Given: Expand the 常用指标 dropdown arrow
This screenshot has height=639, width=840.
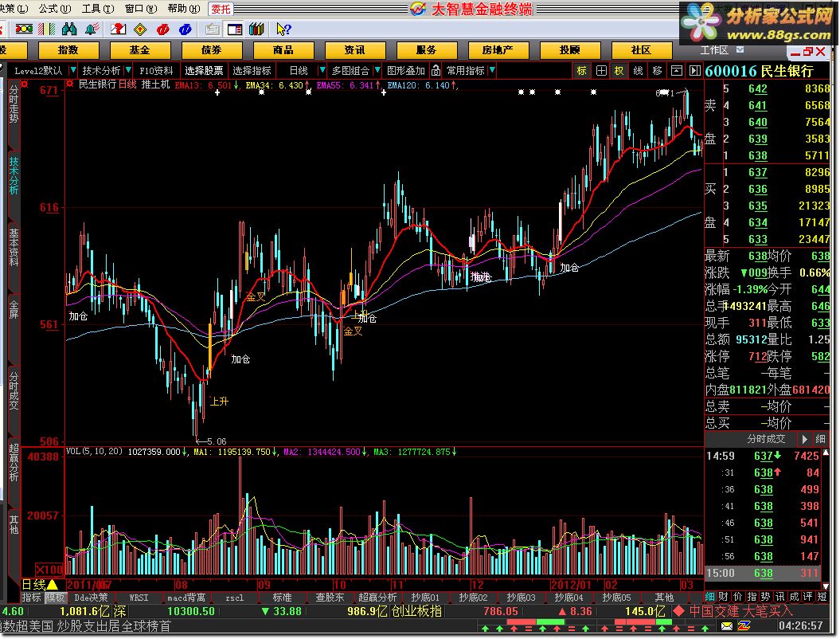Looking at the screenshot, I should (x=492, y=70).
